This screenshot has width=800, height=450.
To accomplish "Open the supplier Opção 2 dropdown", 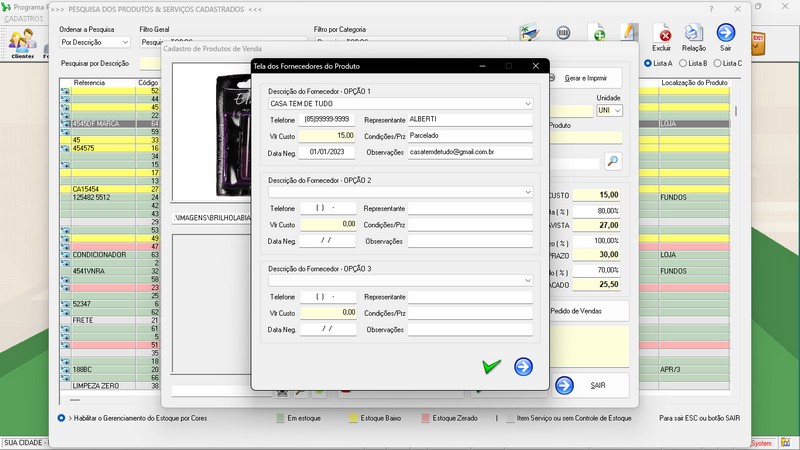I will pyautogui.click(x=527, y=191).
